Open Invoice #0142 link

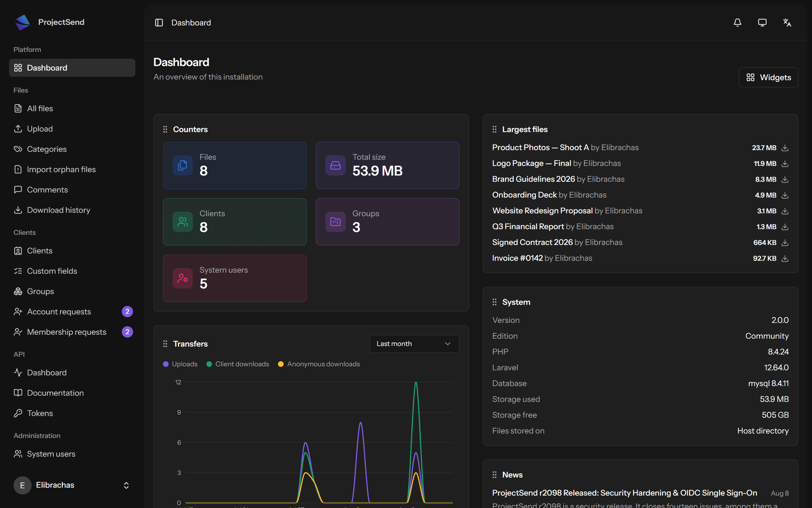[517, 258]
